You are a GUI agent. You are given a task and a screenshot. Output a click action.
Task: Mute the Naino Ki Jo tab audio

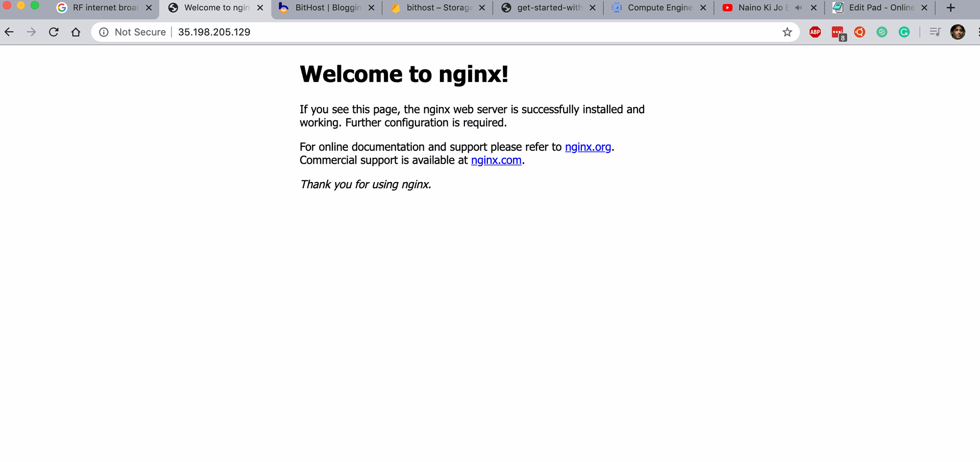[x=798, y=8]
